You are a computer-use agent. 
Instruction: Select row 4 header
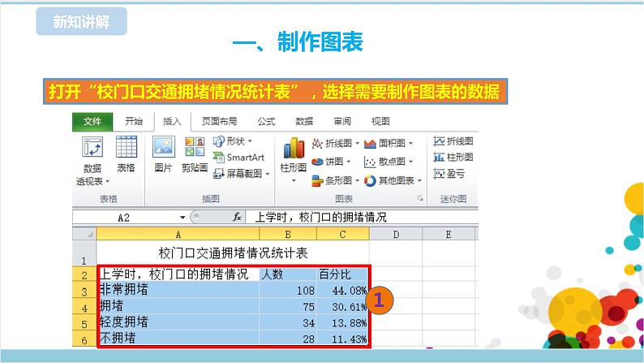point(84,307)
